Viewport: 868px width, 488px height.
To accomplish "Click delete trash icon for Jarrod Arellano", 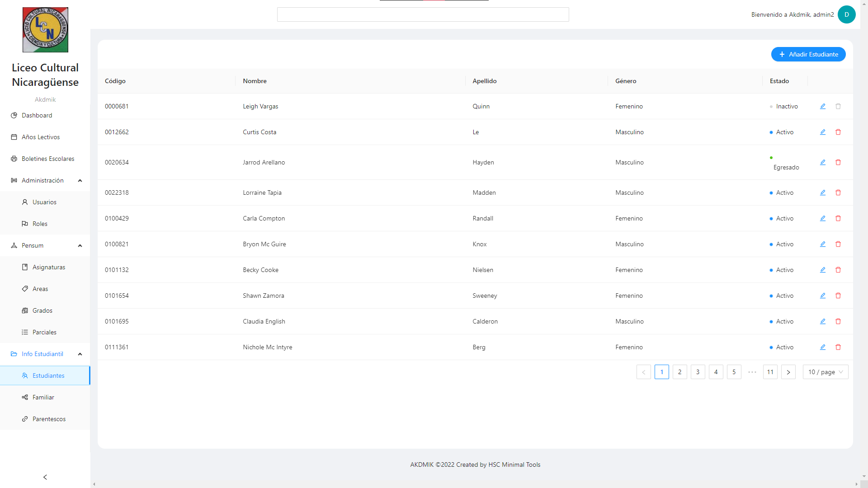I will tap(838, 162).
